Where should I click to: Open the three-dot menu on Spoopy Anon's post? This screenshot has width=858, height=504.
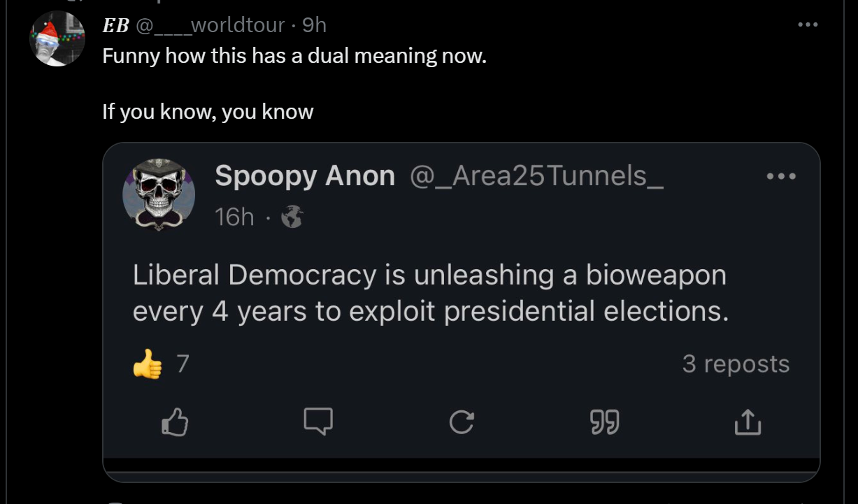point(781,177)
